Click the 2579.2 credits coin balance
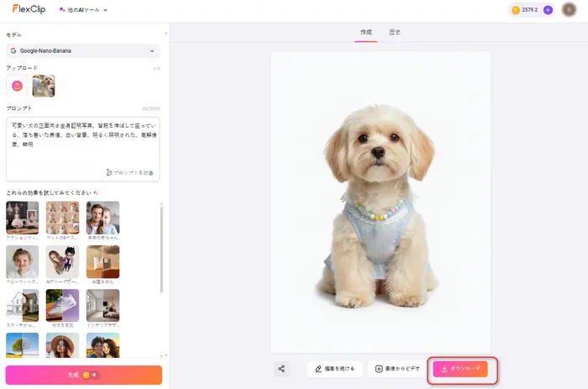 tap(525, 10)
